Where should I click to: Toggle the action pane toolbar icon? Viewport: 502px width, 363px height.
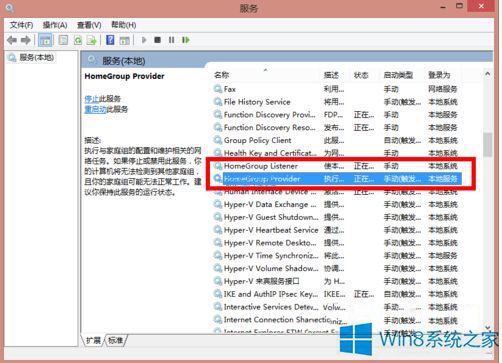pos(124,40)
